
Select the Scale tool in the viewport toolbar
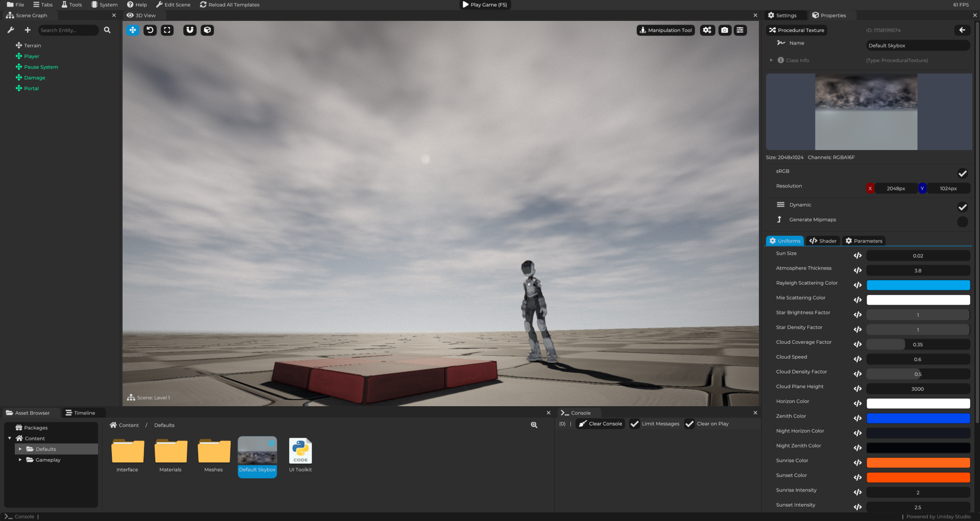[167, 30]
